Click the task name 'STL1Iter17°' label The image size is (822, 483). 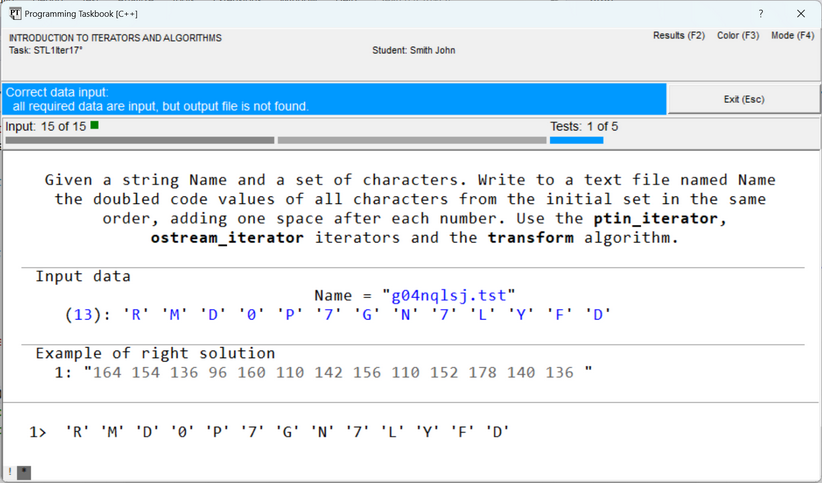(46, 50)
